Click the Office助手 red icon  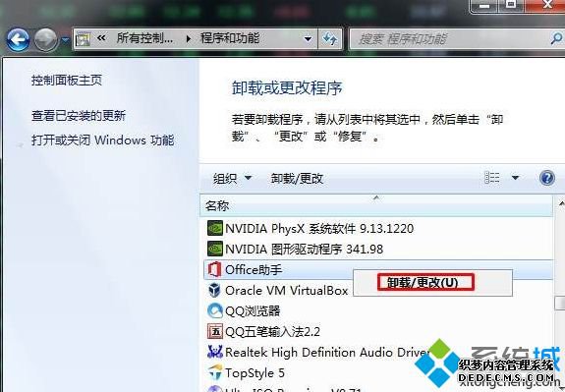[x=214, y=269]
